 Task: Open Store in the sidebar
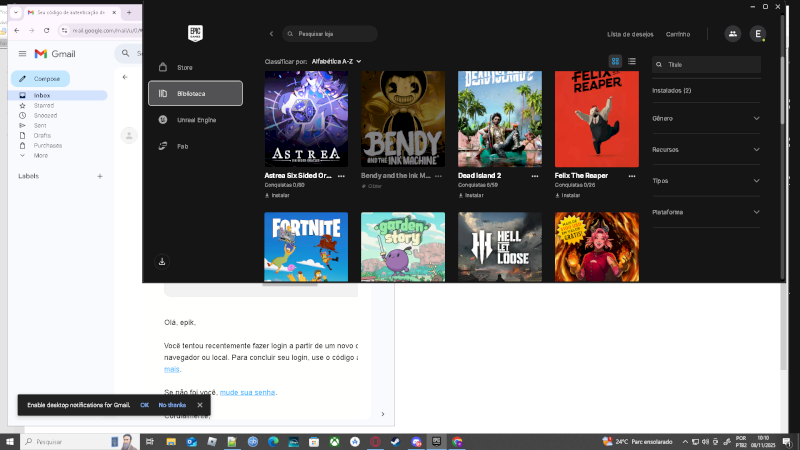pyautogui.click(x=184, y=67)
